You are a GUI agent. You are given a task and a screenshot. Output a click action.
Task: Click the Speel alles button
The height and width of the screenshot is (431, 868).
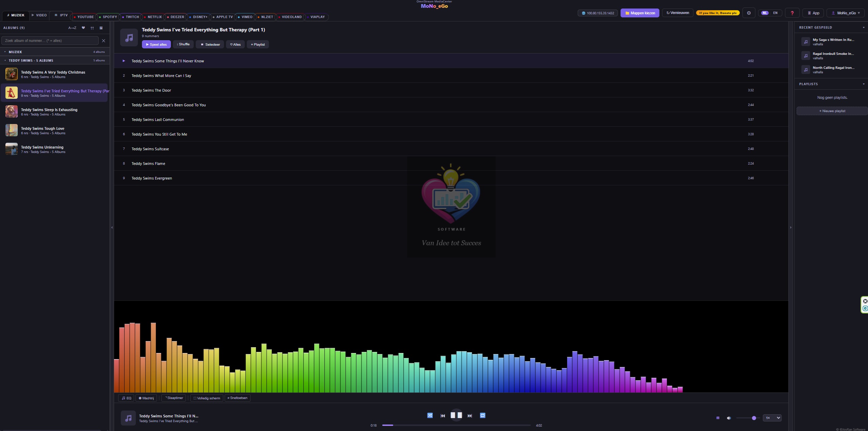(x=156, y=44)
